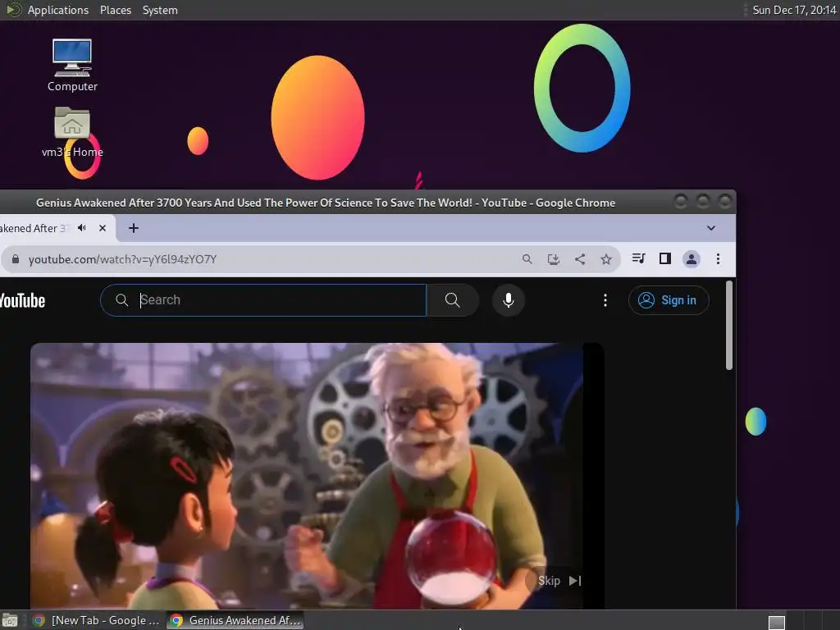The image size is (840, 630).
Task: Click the YouTube search magnifier button
Action: click(x=452, y=300)
